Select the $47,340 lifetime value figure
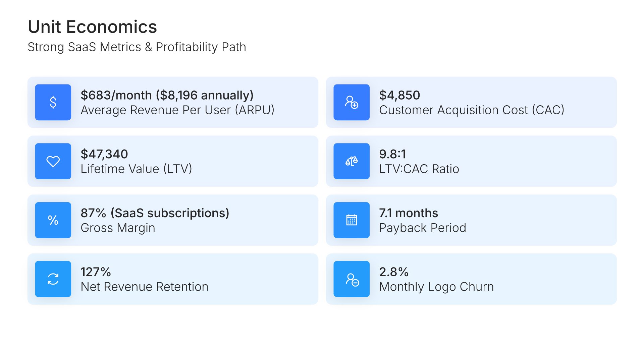This screenshot has height=362, width=644. pyautogui.click(x=104, y=154)
